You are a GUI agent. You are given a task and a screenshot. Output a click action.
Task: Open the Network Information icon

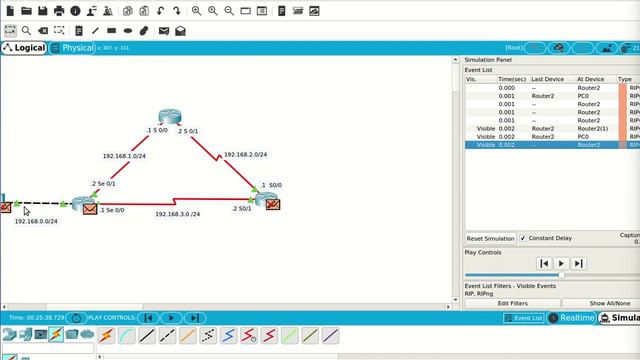tap(75, 11)
